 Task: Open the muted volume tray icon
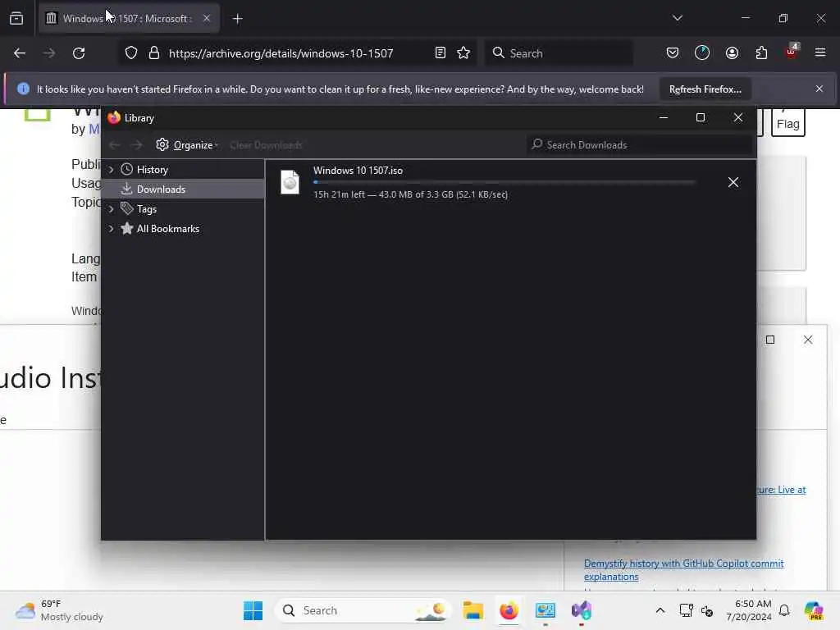(x=706, y=610)
